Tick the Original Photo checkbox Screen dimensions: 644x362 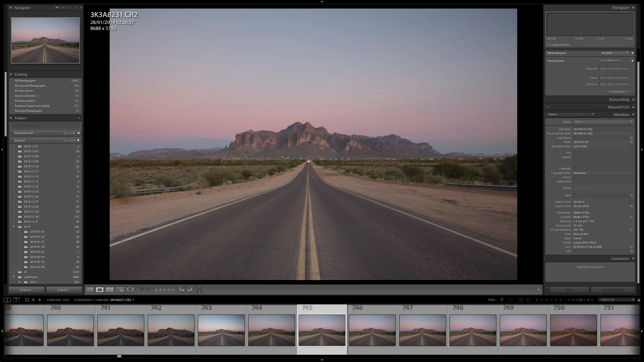(548, 45)
